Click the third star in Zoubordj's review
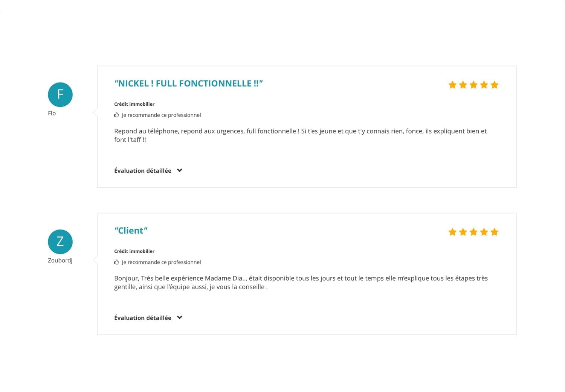 [x=473, y=232]
